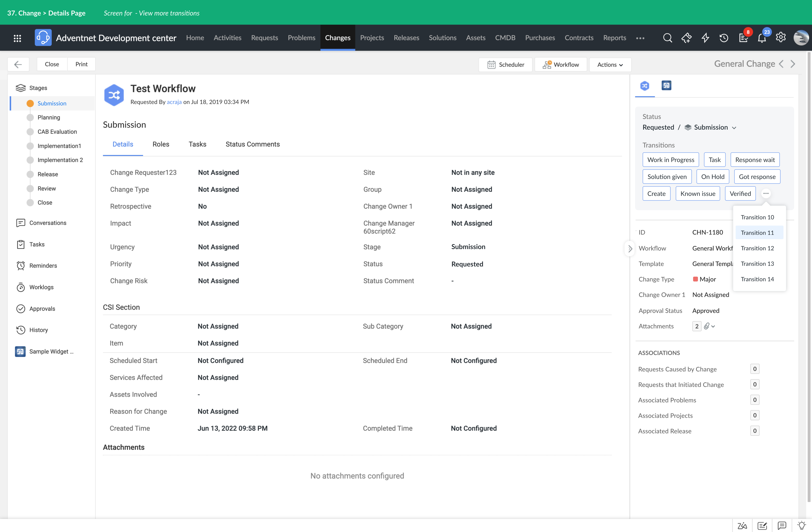Select the change details panel tab icon

point(645,86)
